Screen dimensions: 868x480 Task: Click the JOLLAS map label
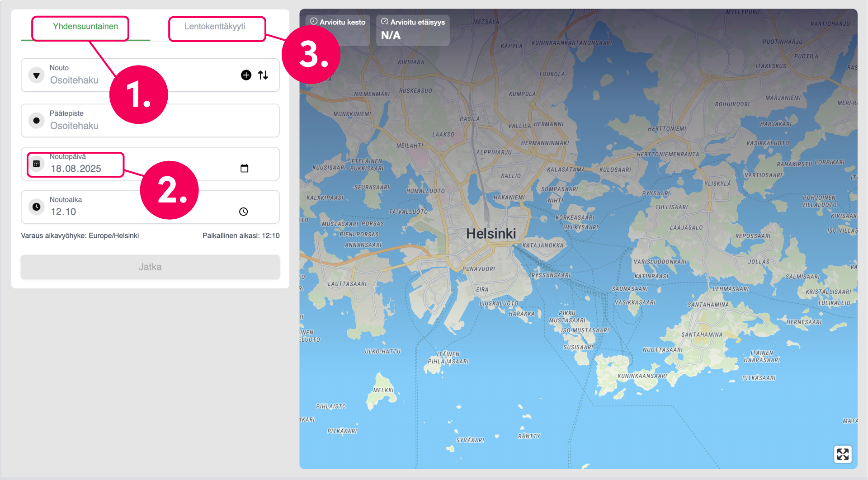pos(758,262)
